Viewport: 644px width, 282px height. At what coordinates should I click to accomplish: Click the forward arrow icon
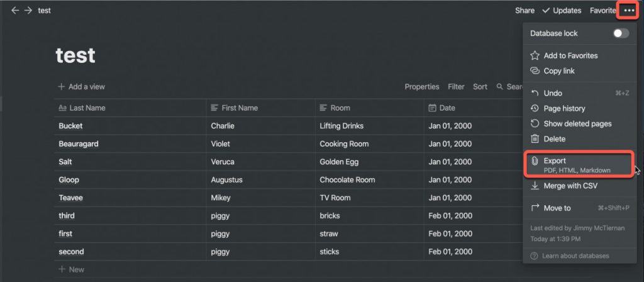(x=28, y=11)
